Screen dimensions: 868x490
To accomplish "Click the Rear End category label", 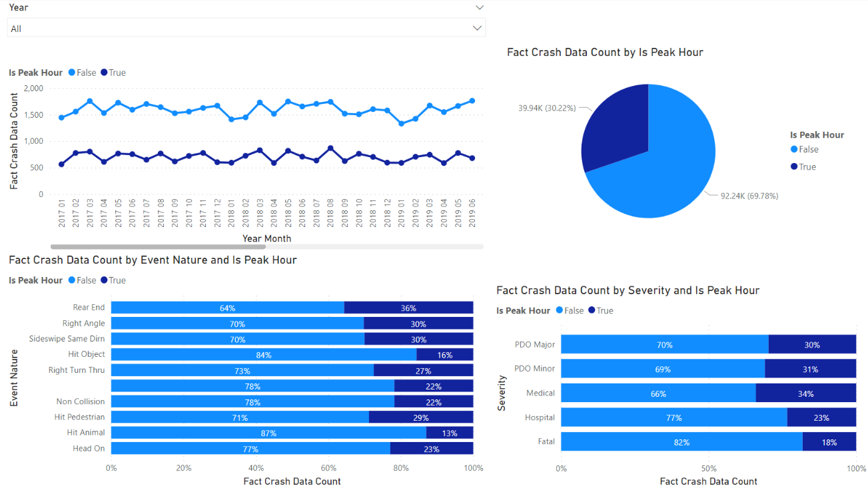I will [x=88, y=308].
